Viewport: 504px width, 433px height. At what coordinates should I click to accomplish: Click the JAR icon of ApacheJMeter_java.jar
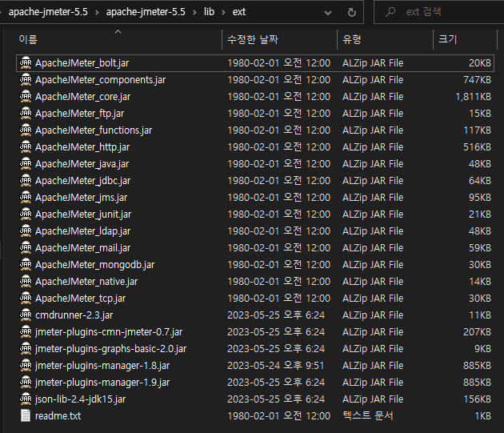26,164
